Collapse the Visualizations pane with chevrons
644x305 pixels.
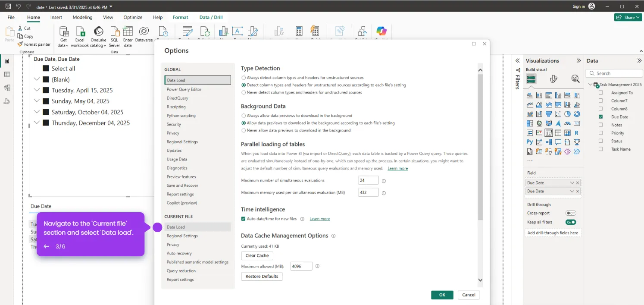click(578, 61)
